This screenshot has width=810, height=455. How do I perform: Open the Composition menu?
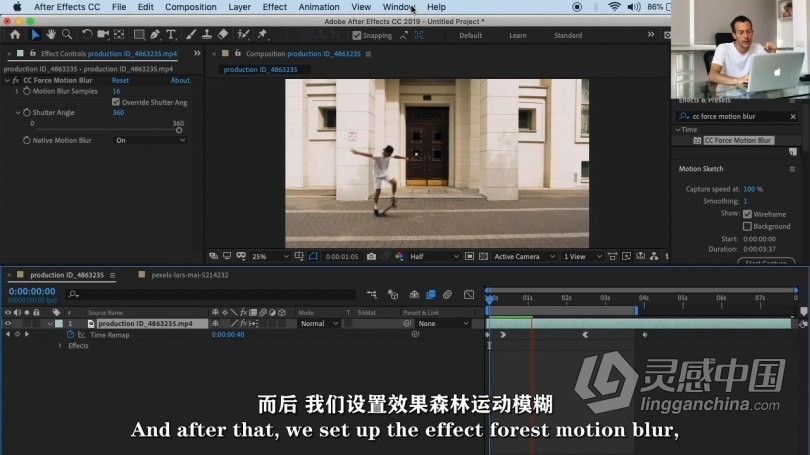pos(191,7)
